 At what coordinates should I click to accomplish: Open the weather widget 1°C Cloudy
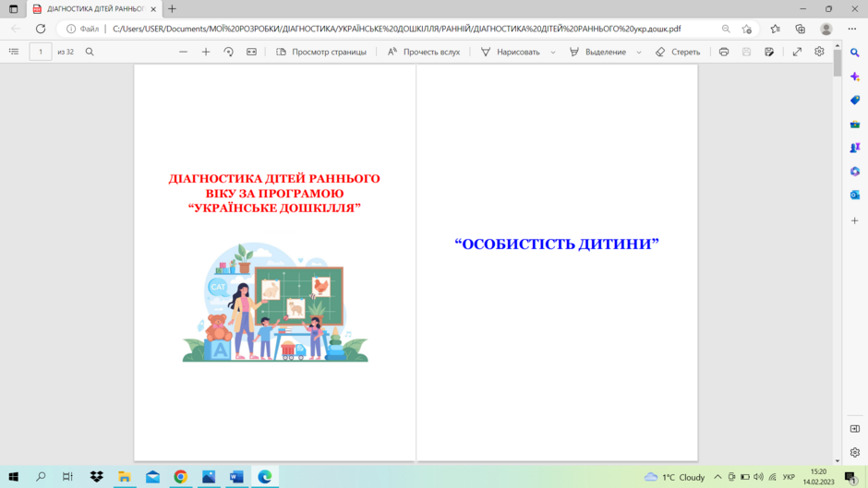pos(675,477)
